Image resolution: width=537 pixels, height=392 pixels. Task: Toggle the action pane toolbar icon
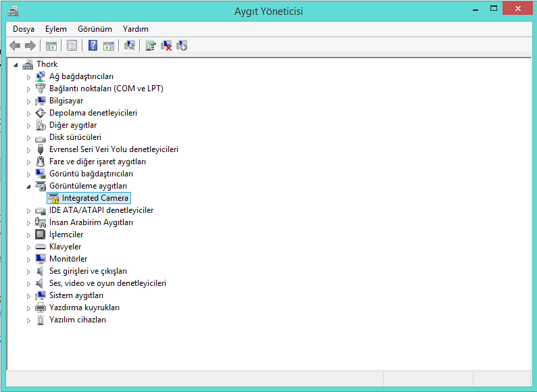[109, 45]
